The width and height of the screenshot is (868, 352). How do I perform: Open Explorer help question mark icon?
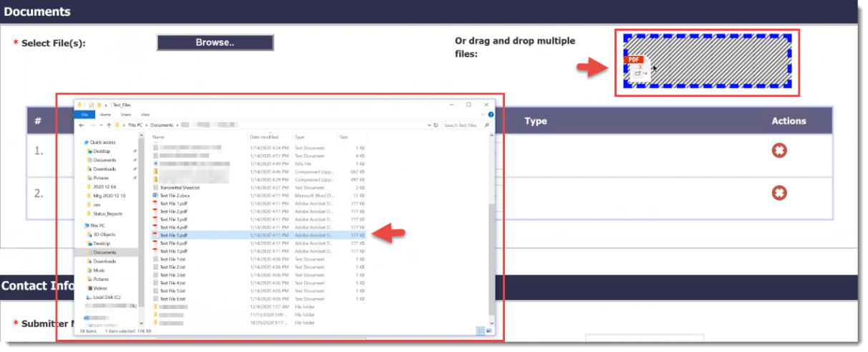(x=491, y=114)
